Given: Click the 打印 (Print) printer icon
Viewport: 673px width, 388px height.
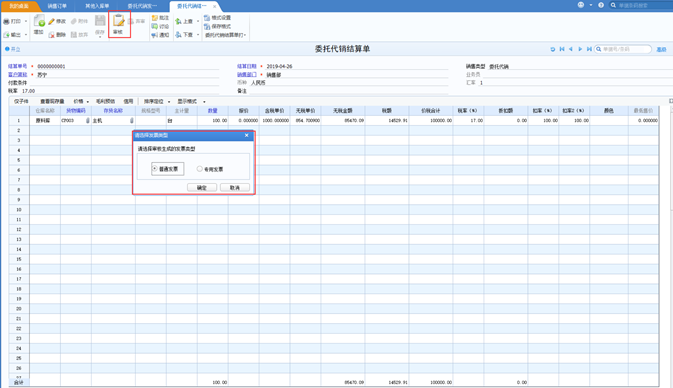Looking at the screenshot, I should pos(6,21).
